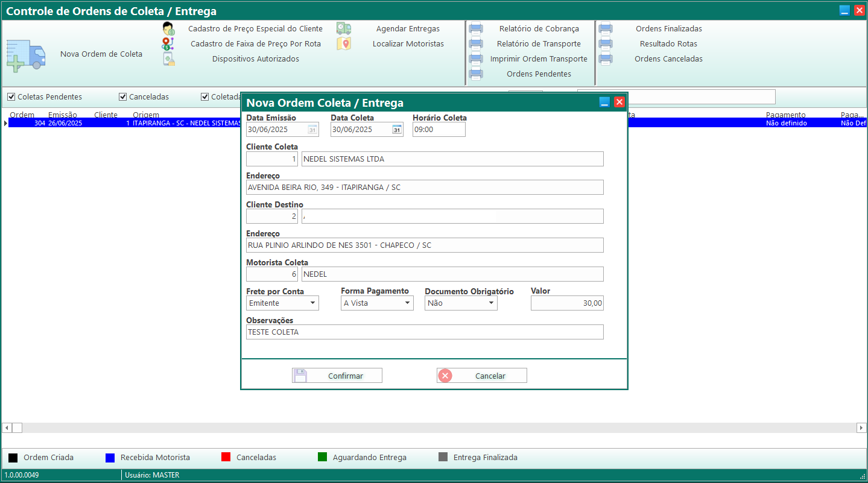Image resolution: width=868 pixels, height=483 pixels.
Task: Click the Agendar Entregas icon
Action: (x=344, y=28)
